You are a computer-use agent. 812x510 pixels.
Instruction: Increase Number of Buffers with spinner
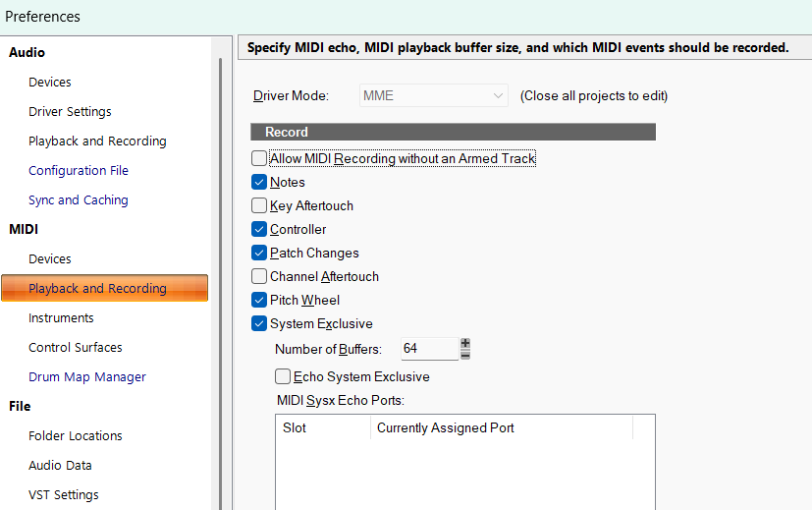point(465,344)
